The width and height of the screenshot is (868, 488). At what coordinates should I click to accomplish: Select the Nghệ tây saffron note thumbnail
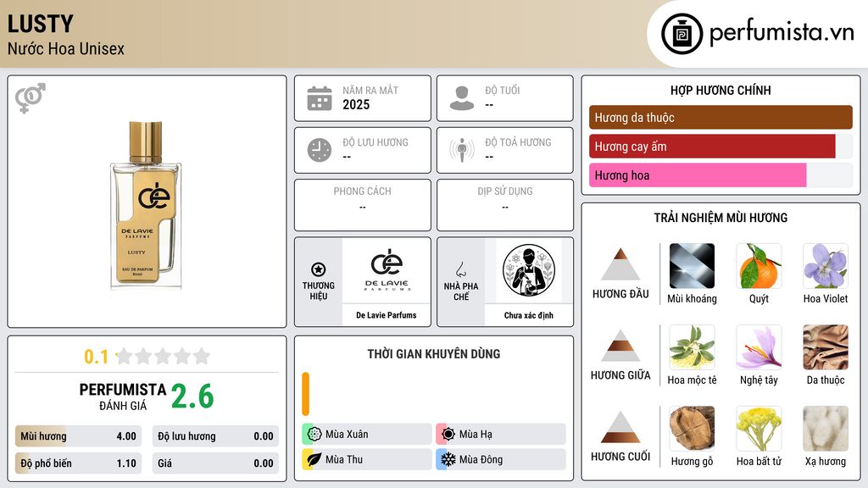coord(759,347)
